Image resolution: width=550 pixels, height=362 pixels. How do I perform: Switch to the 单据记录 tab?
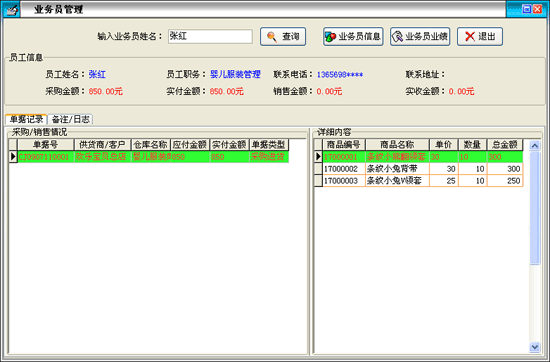26,119
